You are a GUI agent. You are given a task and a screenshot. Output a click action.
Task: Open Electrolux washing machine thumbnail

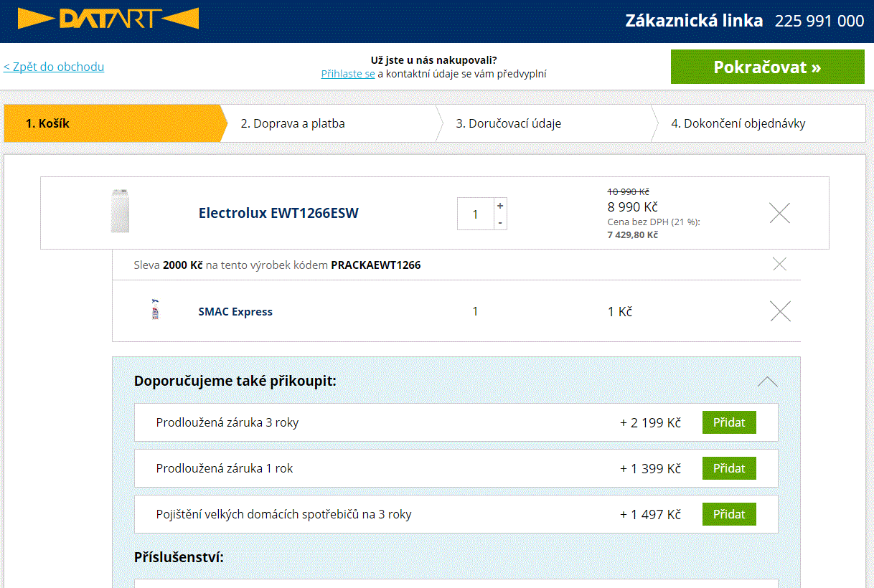120,212
